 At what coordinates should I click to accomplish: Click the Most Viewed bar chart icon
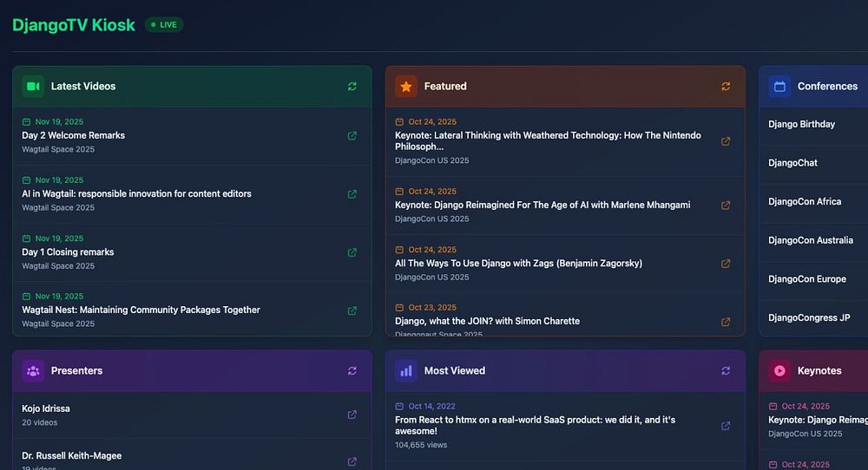(406, 371)
